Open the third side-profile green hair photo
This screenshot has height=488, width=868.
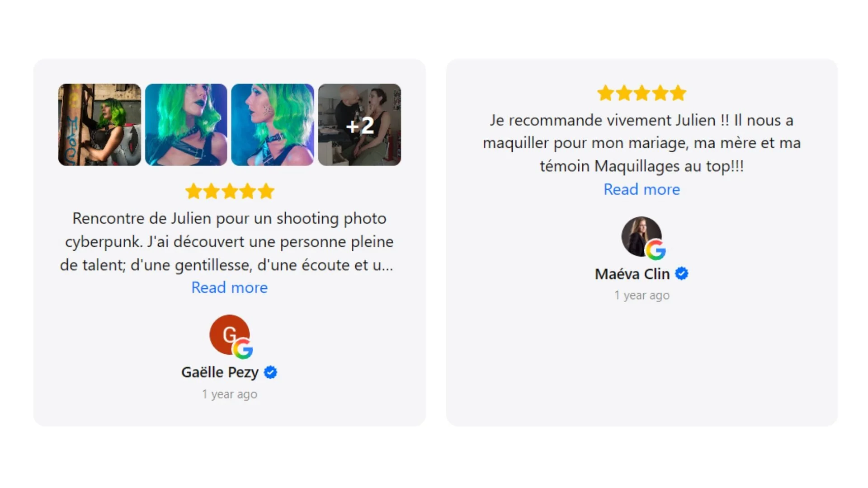click(x=273, y=125)
